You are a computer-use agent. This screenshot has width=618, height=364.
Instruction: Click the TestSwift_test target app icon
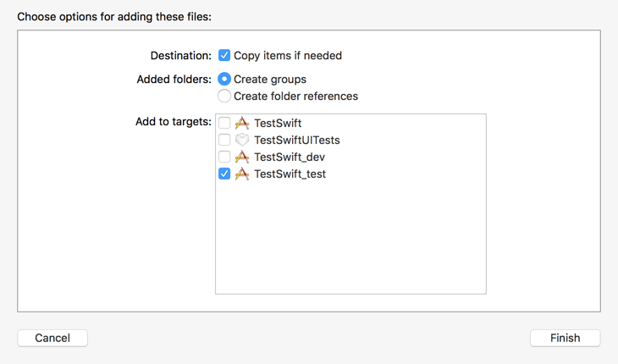coord(242,174)
